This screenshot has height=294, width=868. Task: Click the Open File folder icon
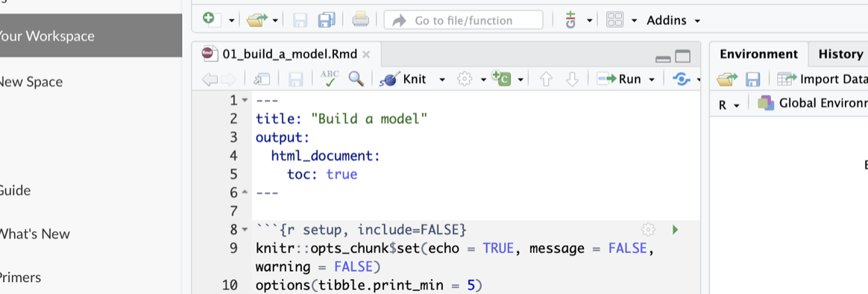pos(257,20)
